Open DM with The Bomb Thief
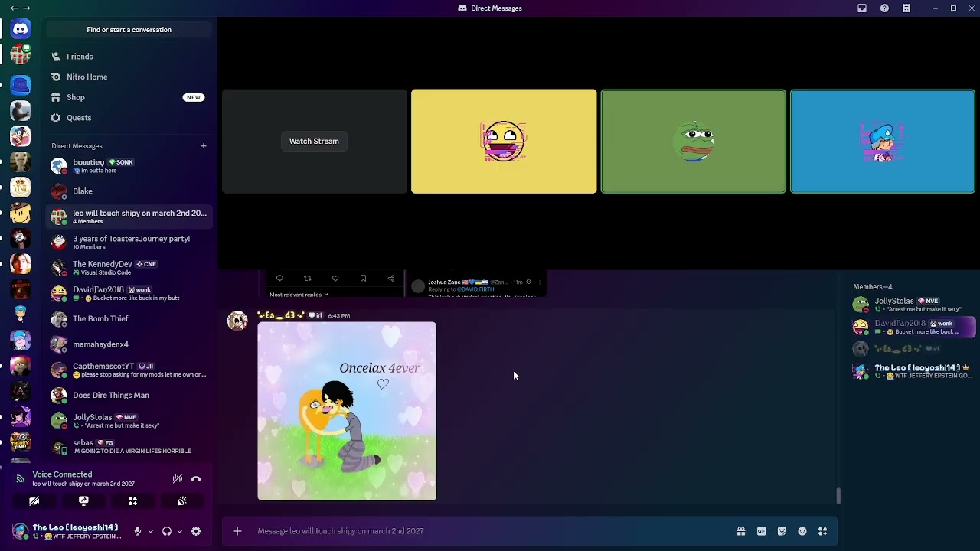The width and height of the screenshot is (980, 551). [129, 319]
